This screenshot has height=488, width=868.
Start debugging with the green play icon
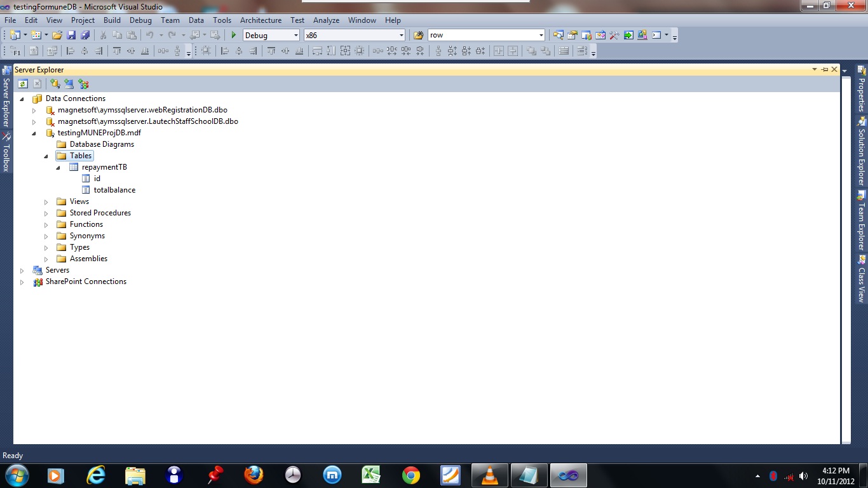pyautogui.click(x=234, y=35)
